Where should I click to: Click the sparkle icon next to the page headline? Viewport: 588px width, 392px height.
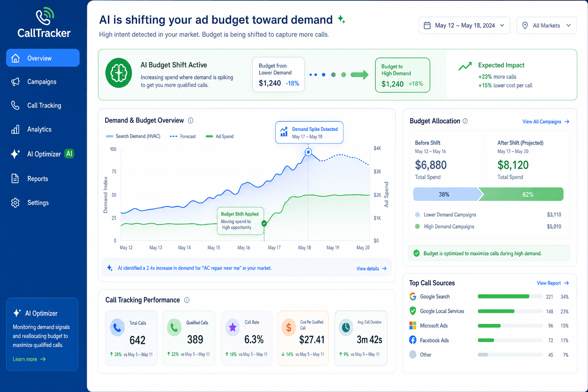[341, 19]
